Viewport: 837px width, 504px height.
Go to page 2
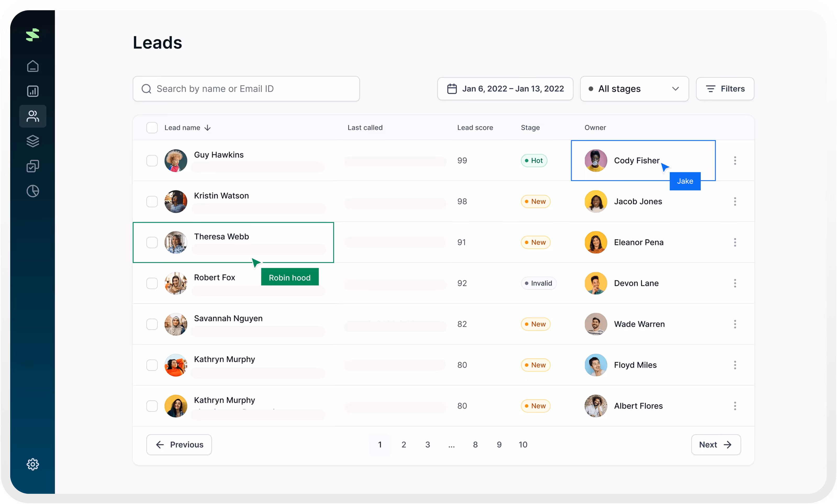(x=404, y=445)
